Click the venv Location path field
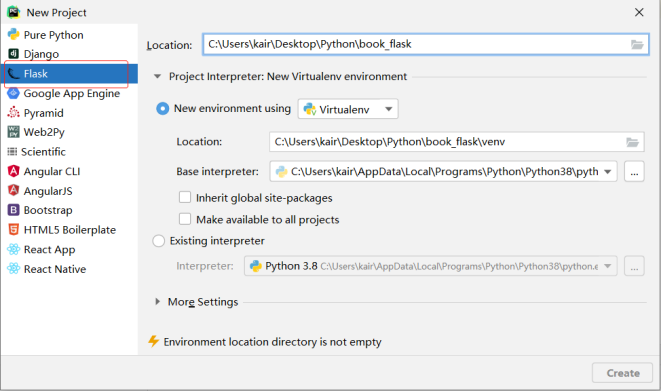 (457, 142)
